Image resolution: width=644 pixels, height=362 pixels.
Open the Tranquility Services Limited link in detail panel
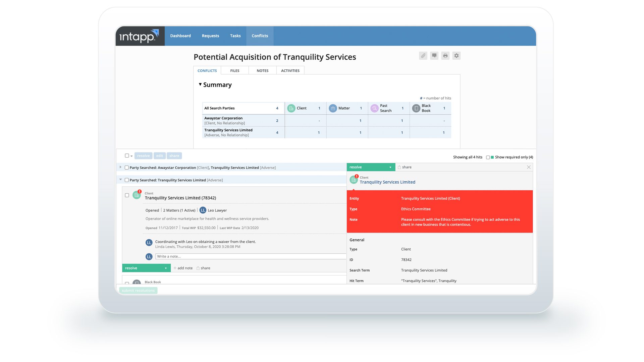387,182
